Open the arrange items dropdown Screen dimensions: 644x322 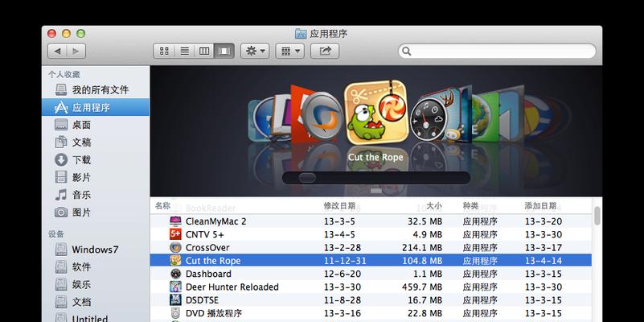(290, 51)
